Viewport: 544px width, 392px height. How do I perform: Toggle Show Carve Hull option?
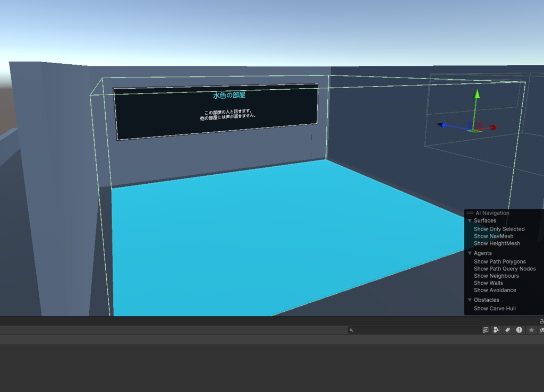[x=495, y=309]
